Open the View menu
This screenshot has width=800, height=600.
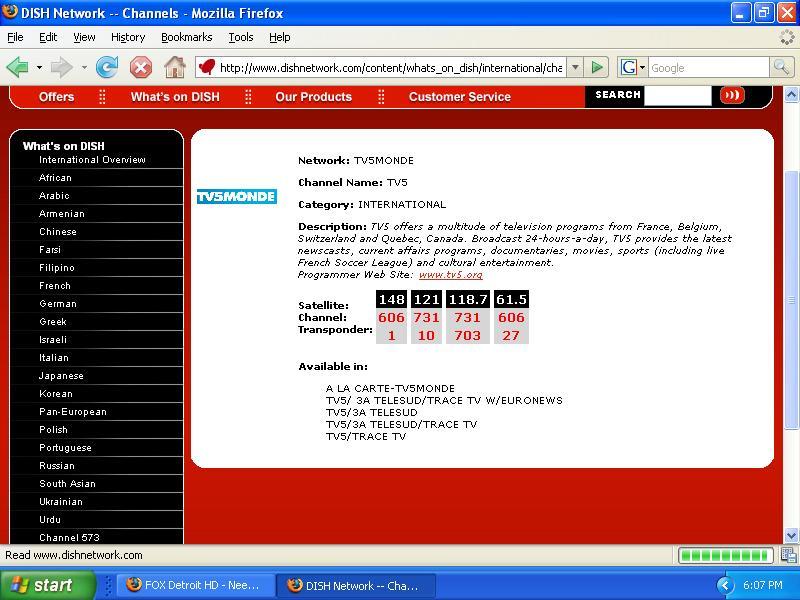click(x=84, y=37)
